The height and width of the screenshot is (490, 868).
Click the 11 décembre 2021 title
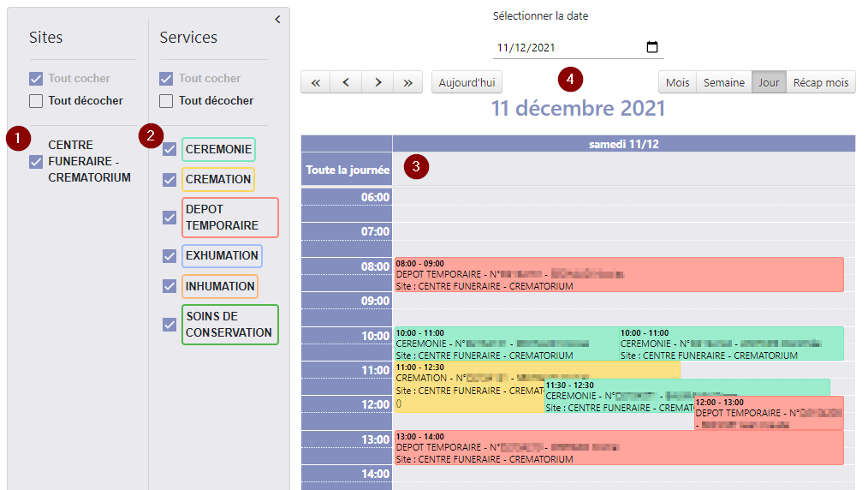click(579, 108)
